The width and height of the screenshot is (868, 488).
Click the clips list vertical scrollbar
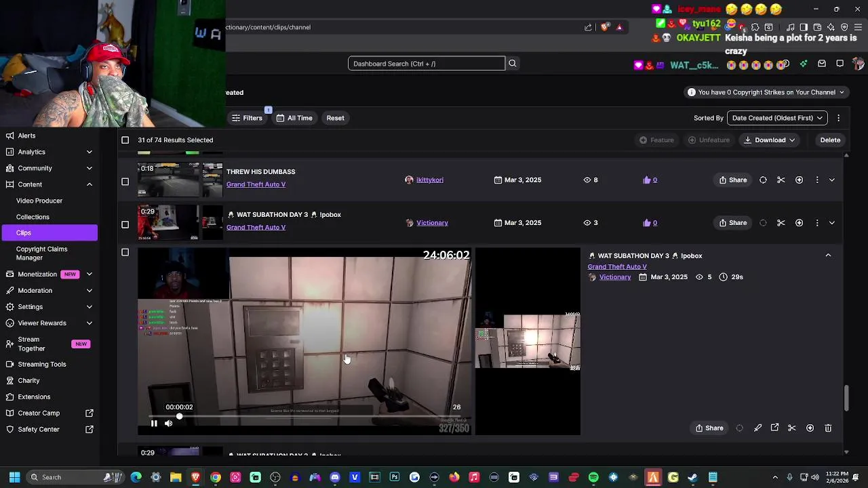pos(846,399)
